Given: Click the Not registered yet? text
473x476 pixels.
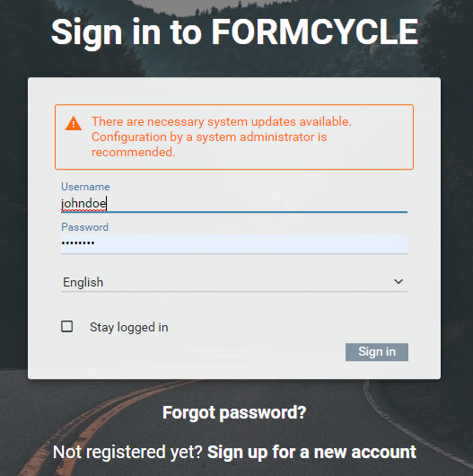Looking at the screenshot, I should [x=127, y=452].
